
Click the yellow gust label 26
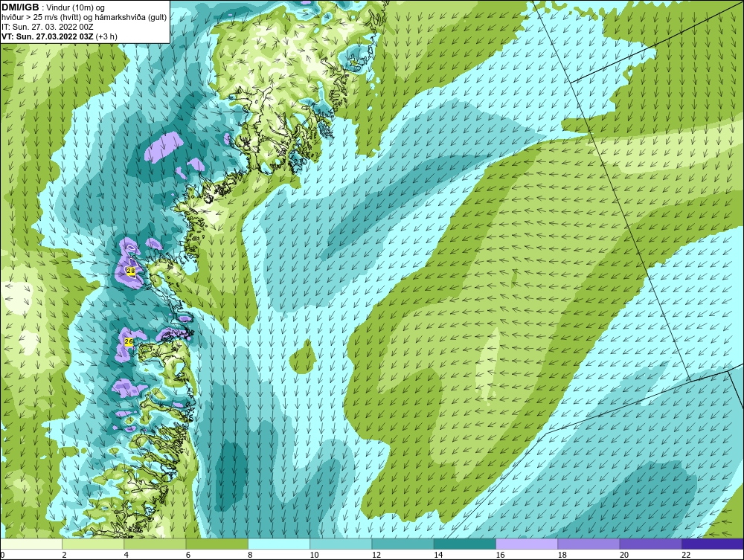tap(129, 341)
